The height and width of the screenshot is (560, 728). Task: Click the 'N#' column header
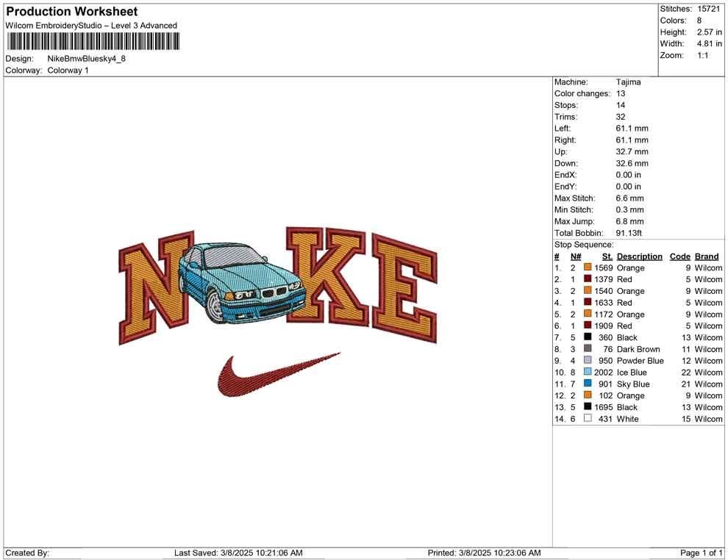point(576,256)
